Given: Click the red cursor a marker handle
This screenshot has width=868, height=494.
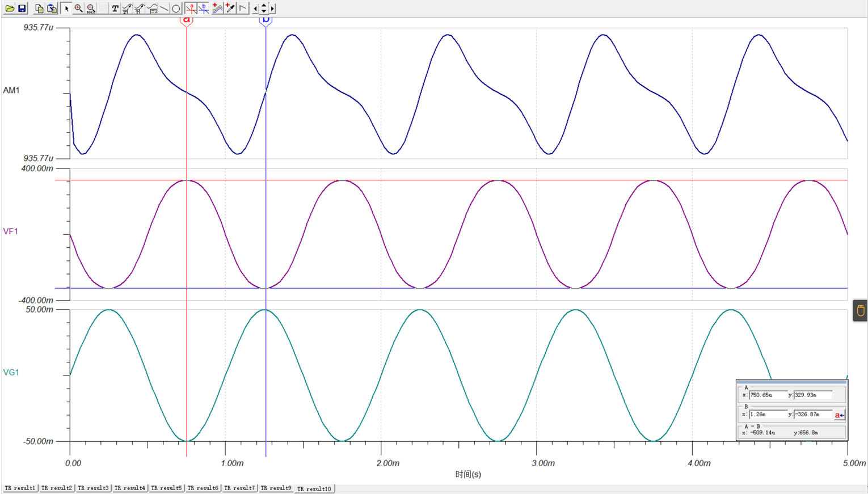Looking at the screenshot, I should tap(187, 21).
